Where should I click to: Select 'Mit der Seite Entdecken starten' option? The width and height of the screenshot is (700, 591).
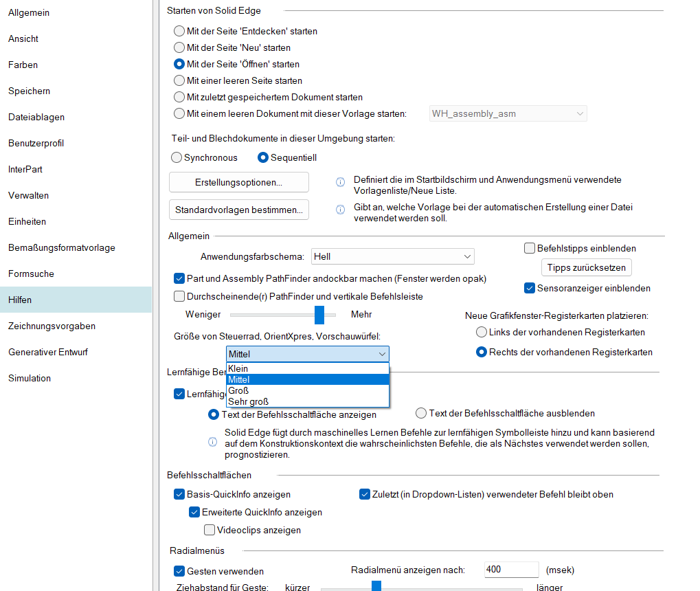coord(179,31)
